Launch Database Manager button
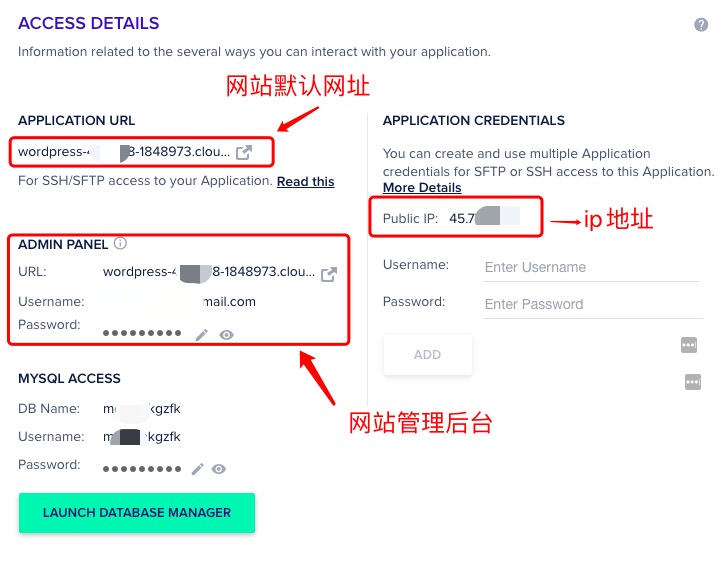The image size is (721, 570). [x=137, y=513]
